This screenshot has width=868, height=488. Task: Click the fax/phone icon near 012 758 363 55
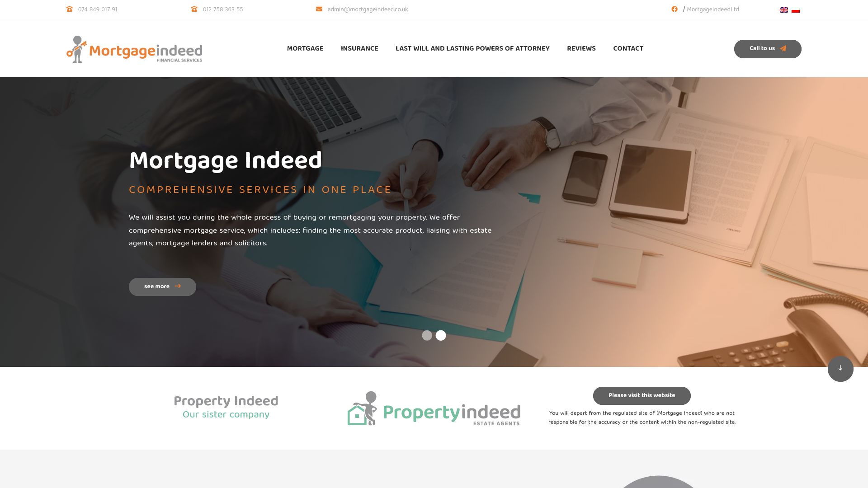coord(194,9)
